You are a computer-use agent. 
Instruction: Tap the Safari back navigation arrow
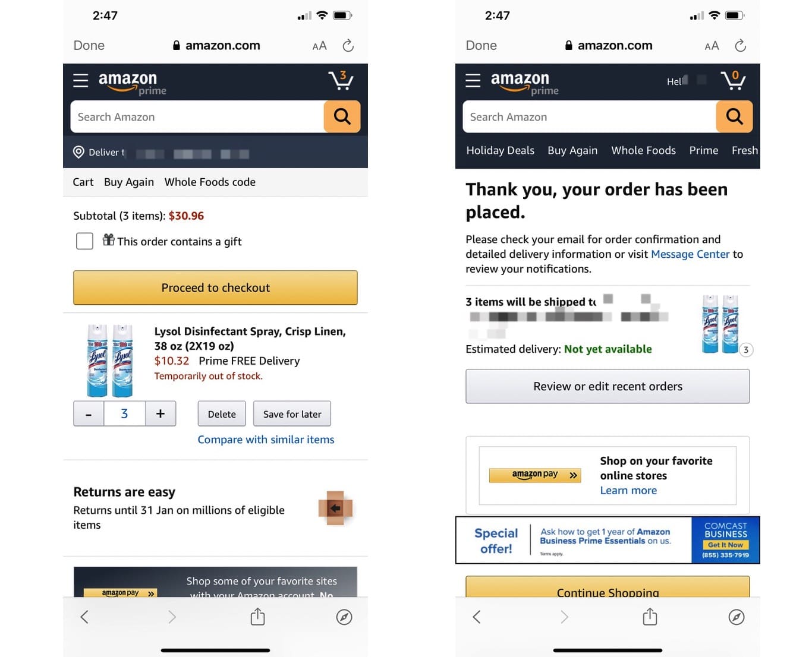tap(84, 617)
